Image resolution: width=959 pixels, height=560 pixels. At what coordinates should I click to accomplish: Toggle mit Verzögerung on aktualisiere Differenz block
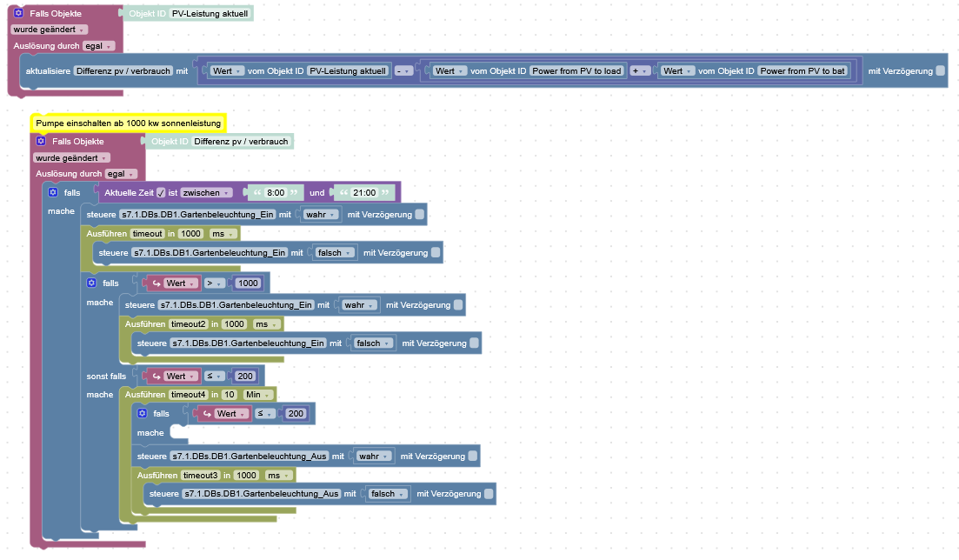[x=941, y=70]
